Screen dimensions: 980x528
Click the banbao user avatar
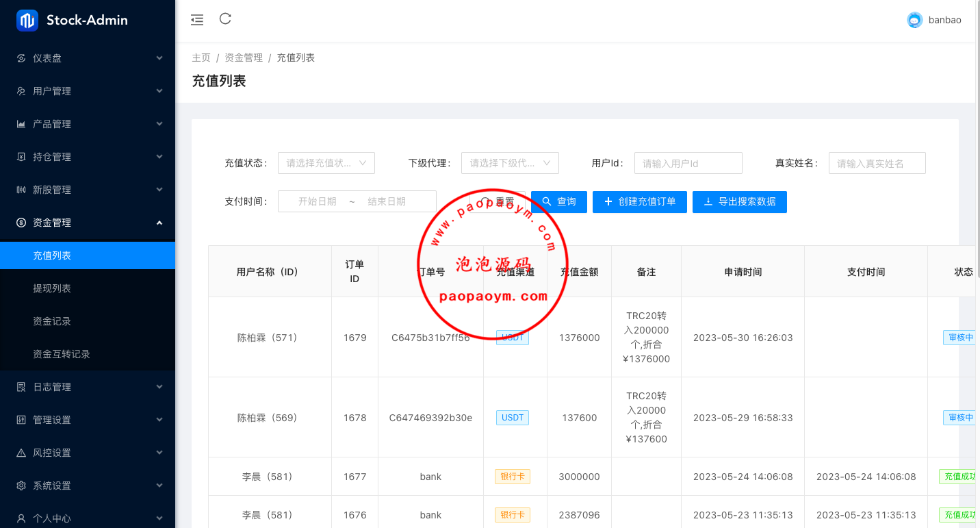coord(914,21)
